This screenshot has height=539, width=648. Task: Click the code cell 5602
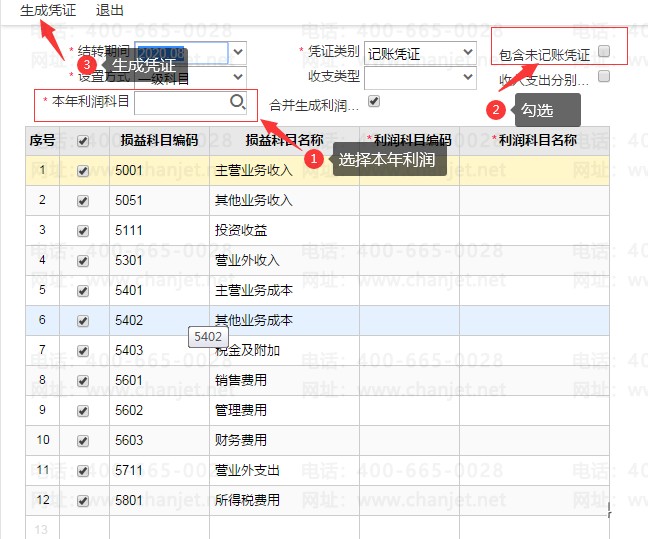coord(160,410)
